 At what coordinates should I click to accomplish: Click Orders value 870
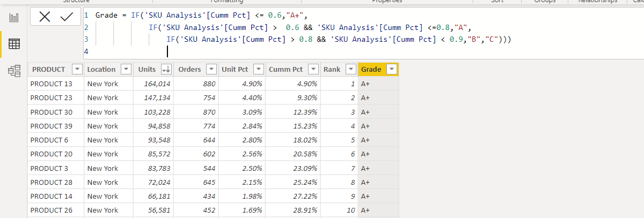[x=209, y=112]
